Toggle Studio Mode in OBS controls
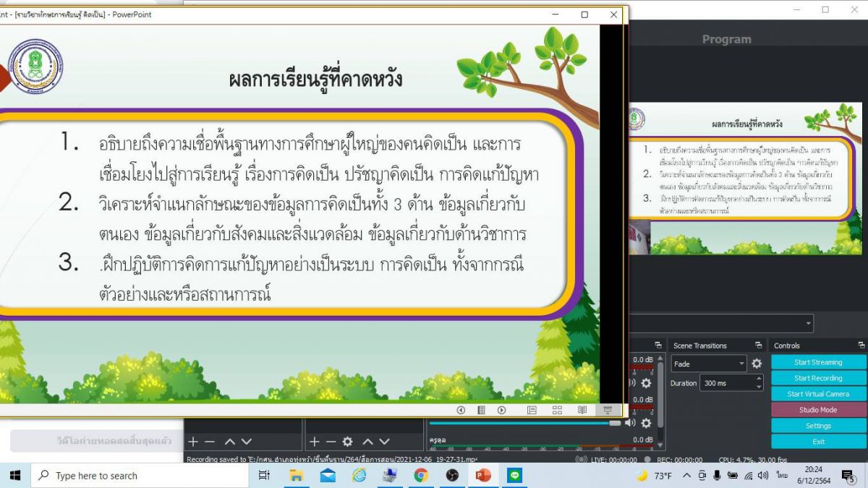This screenshot has width=868, height=488. pyautogui.click(x=818, y=410)
